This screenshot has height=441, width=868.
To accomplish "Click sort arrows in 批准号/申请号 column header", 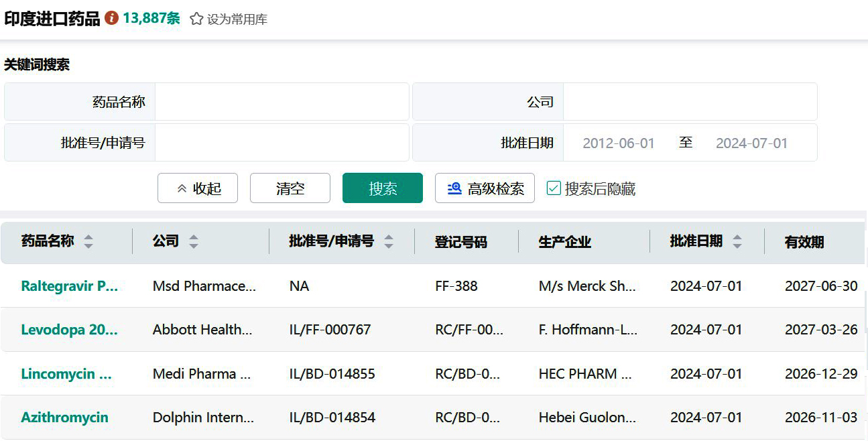I will click(389, 242).
